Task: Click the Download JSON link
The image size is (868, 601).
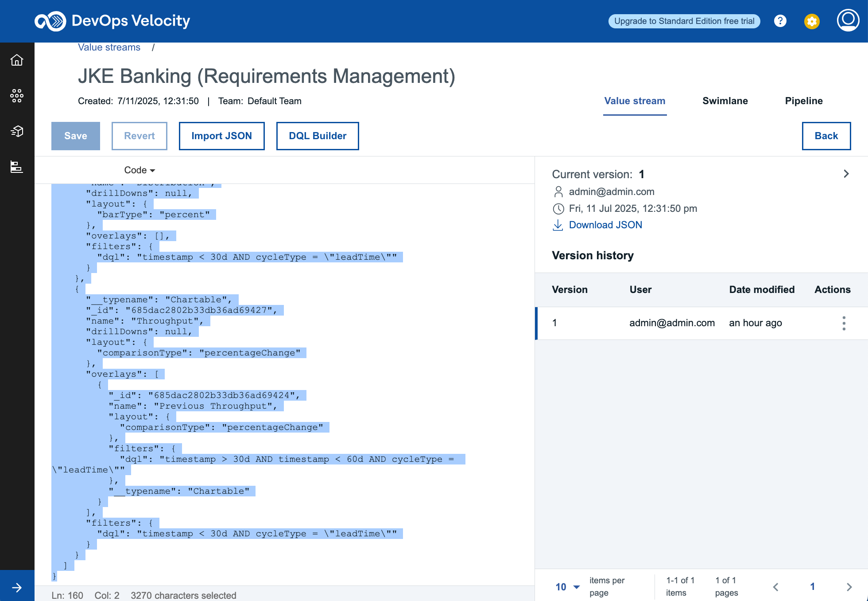Action: tap(605, 225)
